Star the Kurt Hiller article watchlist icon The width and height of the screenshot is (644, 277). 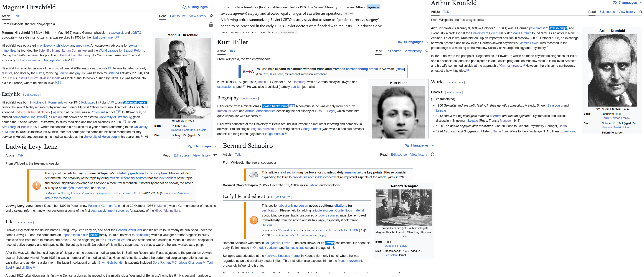click(x=427, y=51)
